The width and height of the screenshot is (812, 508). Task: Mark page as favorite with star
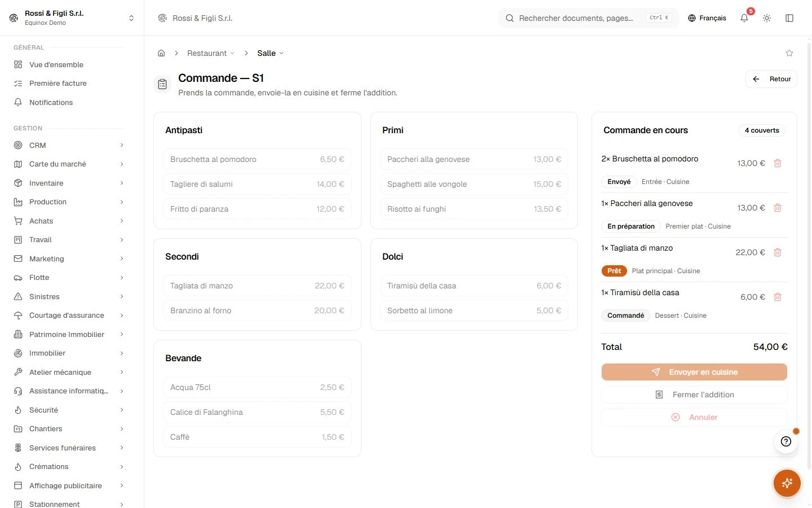(789, 53)
